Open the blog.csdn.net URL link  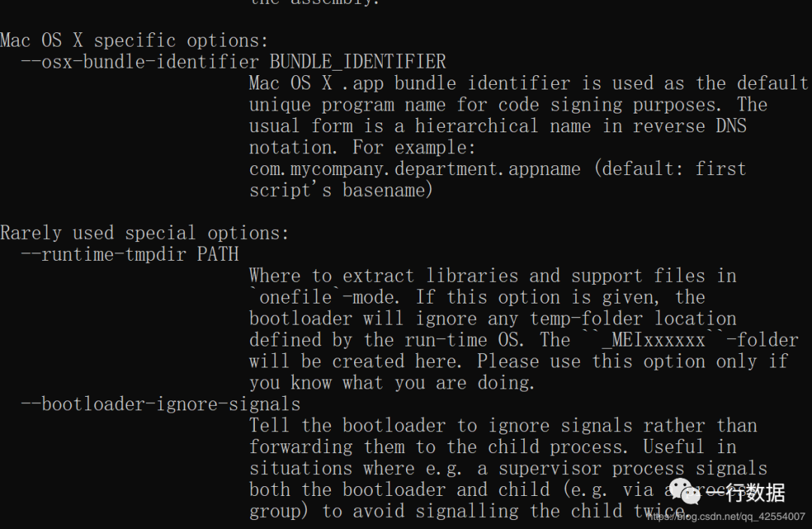(x=725, y=516)
